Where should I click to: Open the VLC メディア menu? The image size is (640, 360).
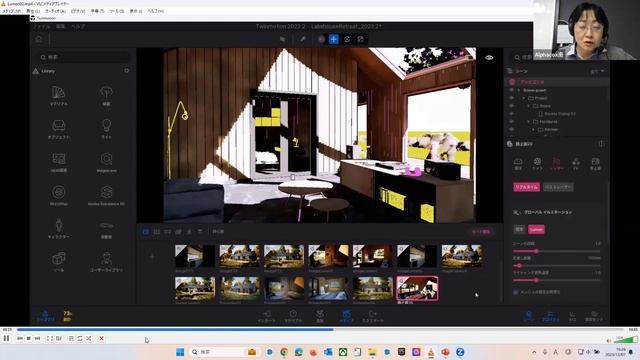[x=11, y=11]
